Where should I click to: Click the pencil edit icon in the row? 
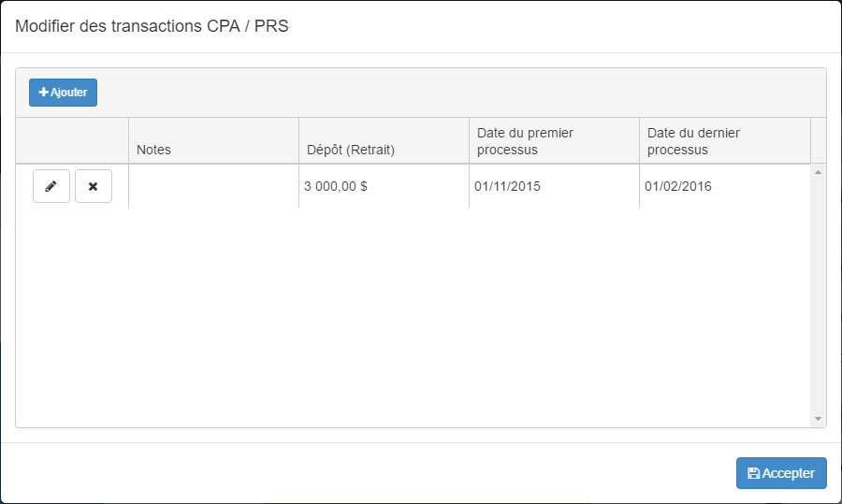click(x=51, y=186)
